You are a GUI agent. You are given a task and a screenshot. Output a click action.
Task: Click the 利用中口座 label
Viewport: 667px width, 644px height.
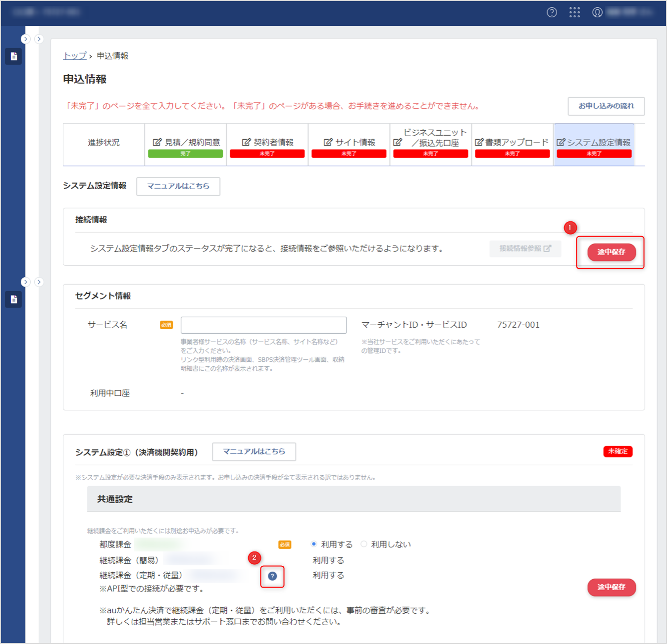point(110,393)
